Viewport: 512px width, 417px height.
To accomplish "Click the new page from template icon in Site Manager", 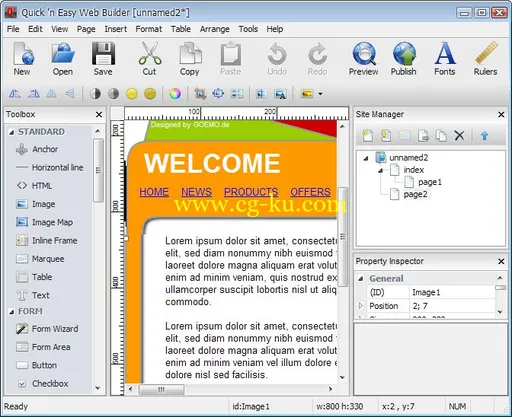I will [x=386, y=136].
